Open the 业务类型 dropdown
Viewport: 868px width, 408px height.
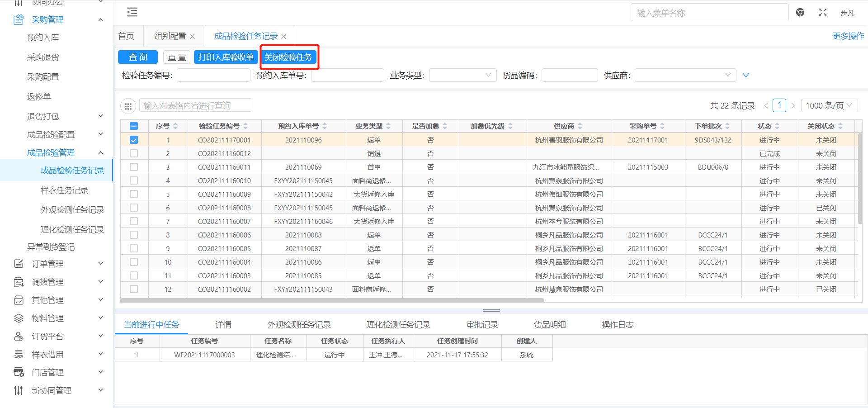(462, 75)
